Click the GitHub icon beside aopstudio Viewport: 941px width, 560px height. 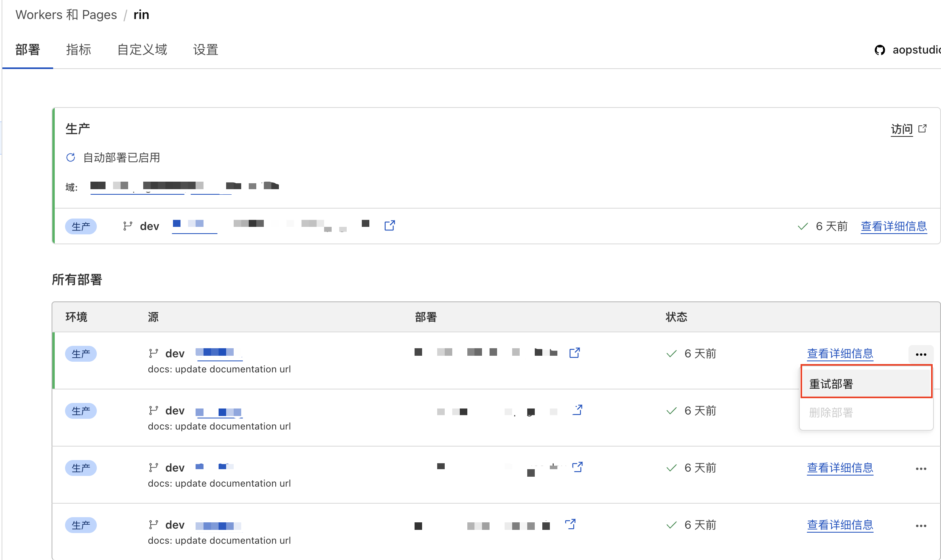(x=880, y=50)
